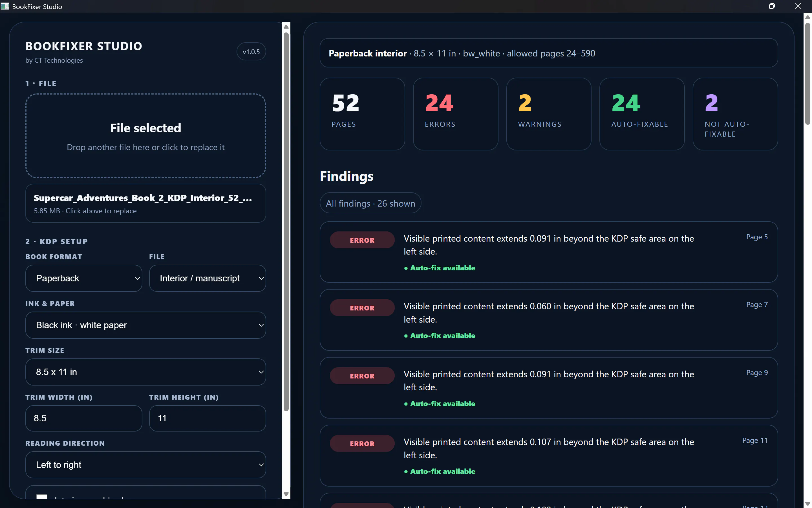The image size is (812, 508).
Task: Click the 'by CT Technologies' subtitle
Action: point(54,60)
